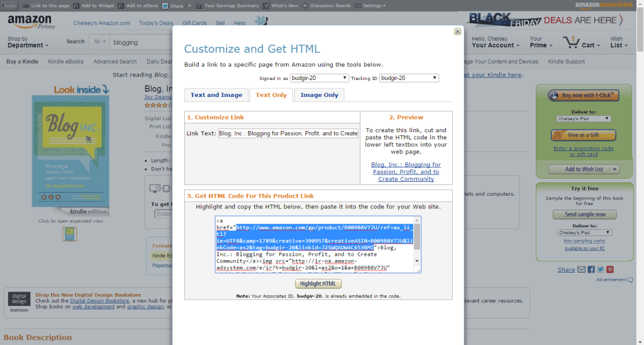Close the Customize and Get HTML dialog
This screenshot has height=345, width=644.
[457, 31]
